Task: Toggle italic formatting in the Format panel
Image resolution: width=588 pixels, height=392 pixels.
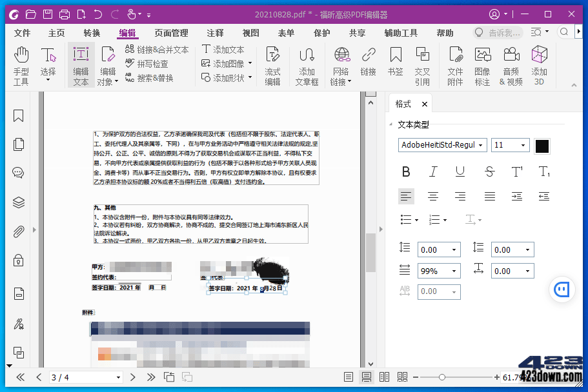Action: (x=433, y=171)
